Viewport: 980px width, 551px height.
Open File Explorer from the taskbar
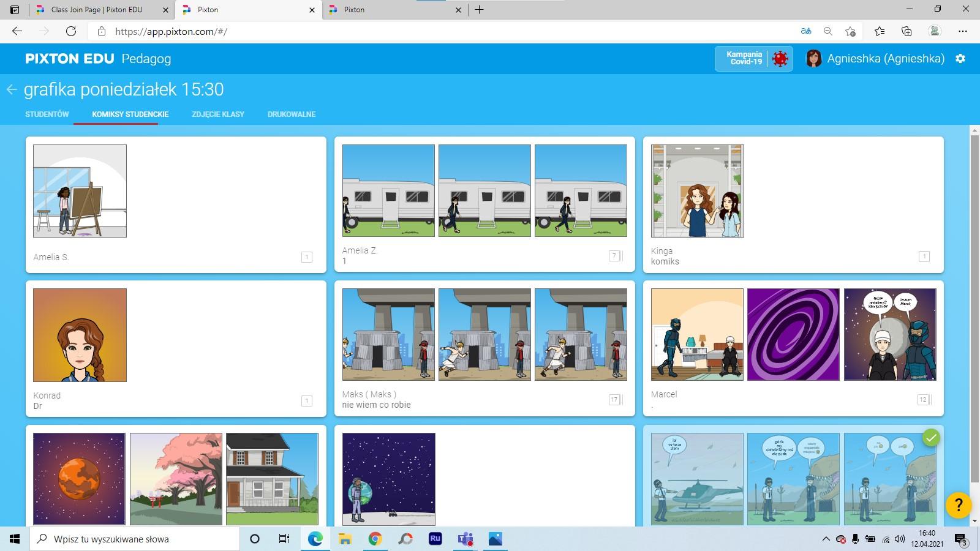tap(345, 539)
